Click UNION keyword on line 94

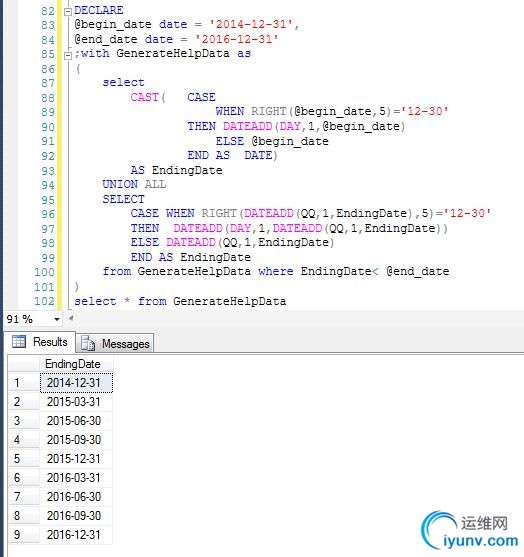(120, 184)
